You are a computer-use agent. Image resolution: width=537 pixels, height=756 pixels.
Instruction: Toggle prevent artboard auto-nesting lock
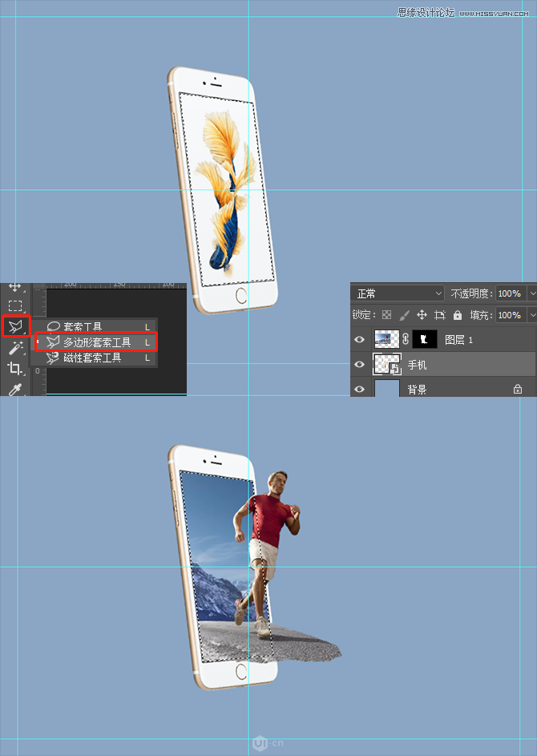(x=440, y=315)
